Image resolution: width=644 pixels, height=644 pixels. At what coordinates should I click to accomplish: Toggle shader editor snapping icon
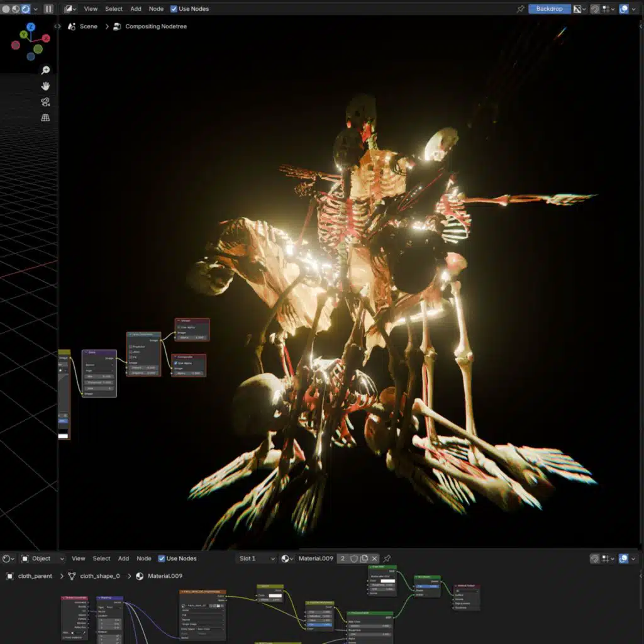[x=594, y=558]
